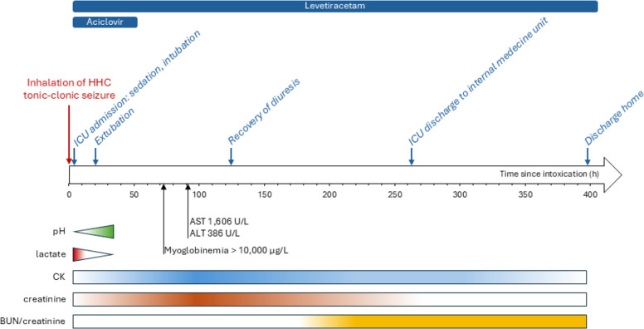Click the yellow BUN/creatinine bar
Viewport: 644px width, 329px height.
point(329,322)
